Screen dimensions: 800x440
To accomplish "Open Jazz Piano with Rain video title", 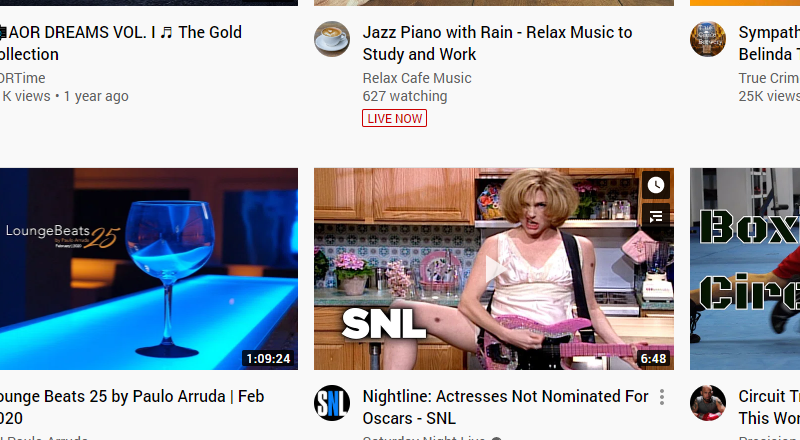I will point(497,43).
